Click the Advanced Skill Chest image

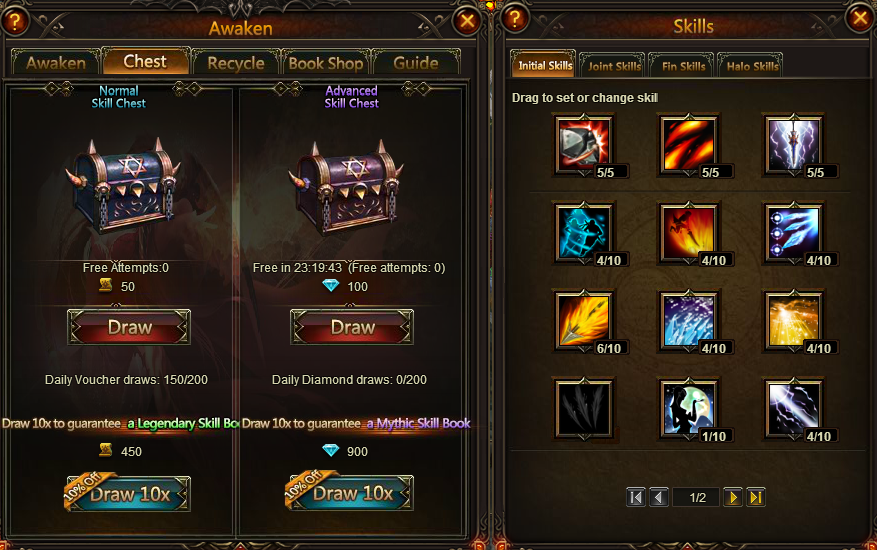347,186
